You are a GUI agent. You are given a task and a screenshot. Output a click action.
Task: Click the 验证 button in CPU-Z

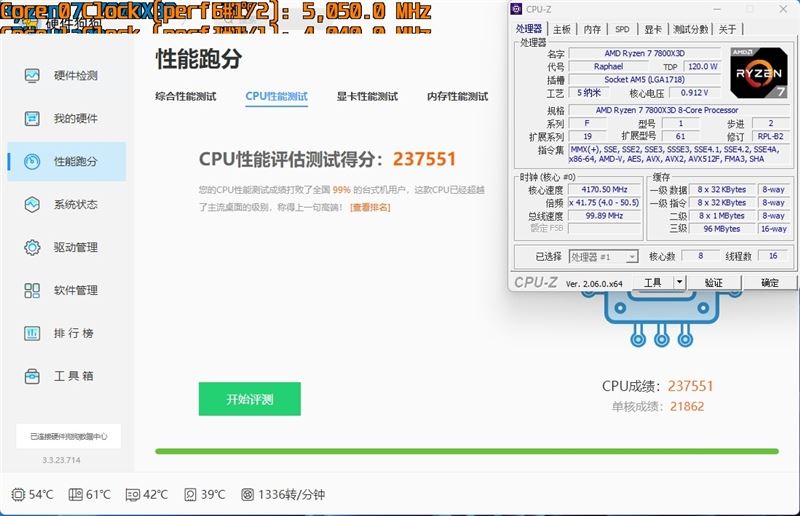tap(713, 282)
